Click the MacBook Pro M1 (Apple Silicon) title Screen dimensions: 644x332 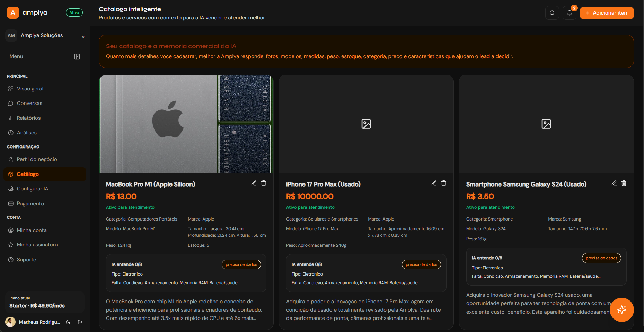pos(151,184)
